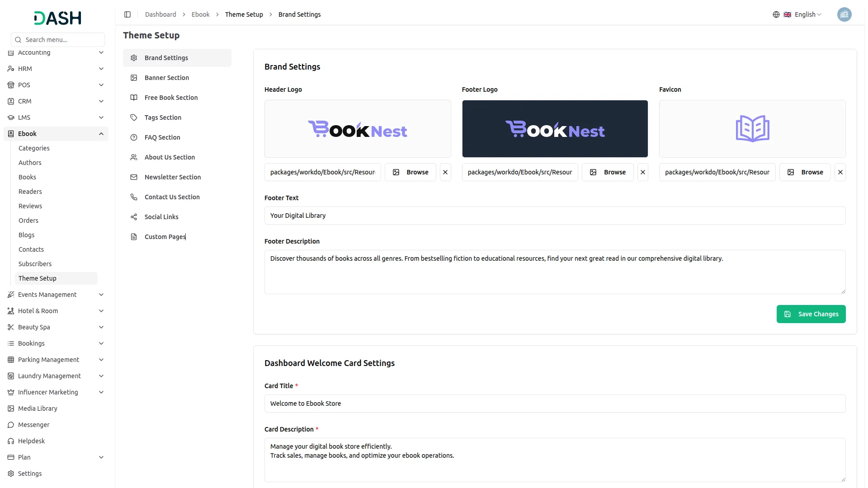Screen dimensions: 868x488
Task: Open the user avatar menu
Action: (844, 14)
